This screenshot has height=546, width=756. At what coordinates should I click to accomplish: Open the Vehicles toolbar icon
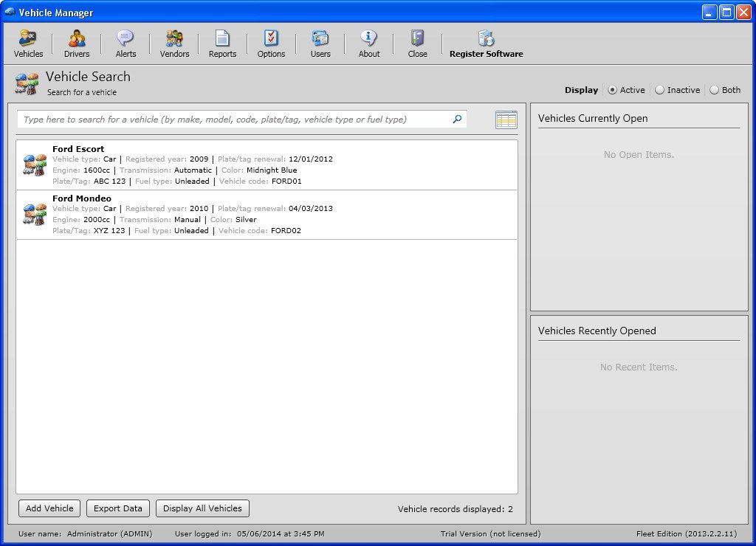point(28,43)
